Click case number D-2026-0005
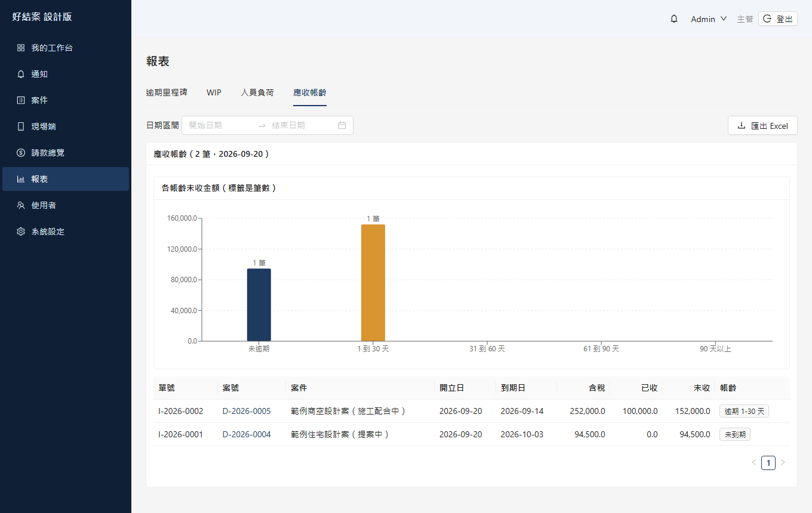Viewport: 812px width, 513px height. pos(247,411)
